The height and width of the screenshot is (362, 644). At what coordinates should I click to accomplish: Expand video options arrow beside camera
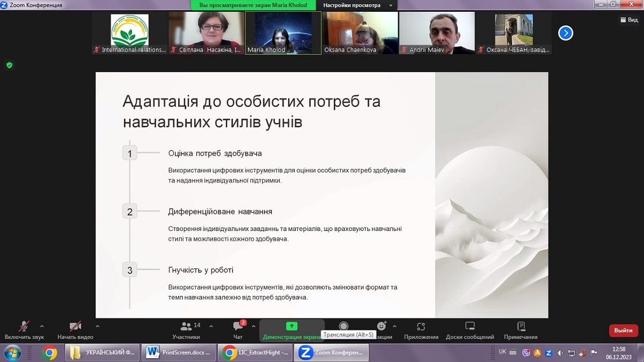click(97, 326)
